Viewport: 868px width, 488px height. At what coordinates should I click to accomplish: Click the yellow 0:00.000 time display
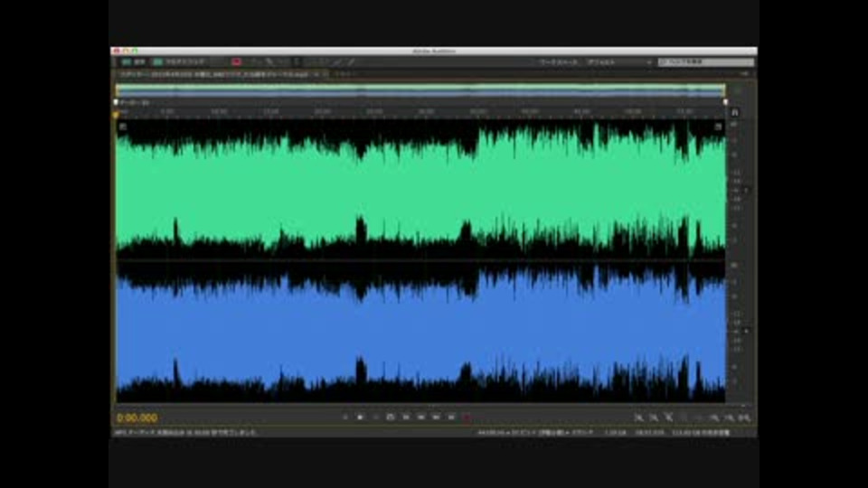(x=137, y=418)
